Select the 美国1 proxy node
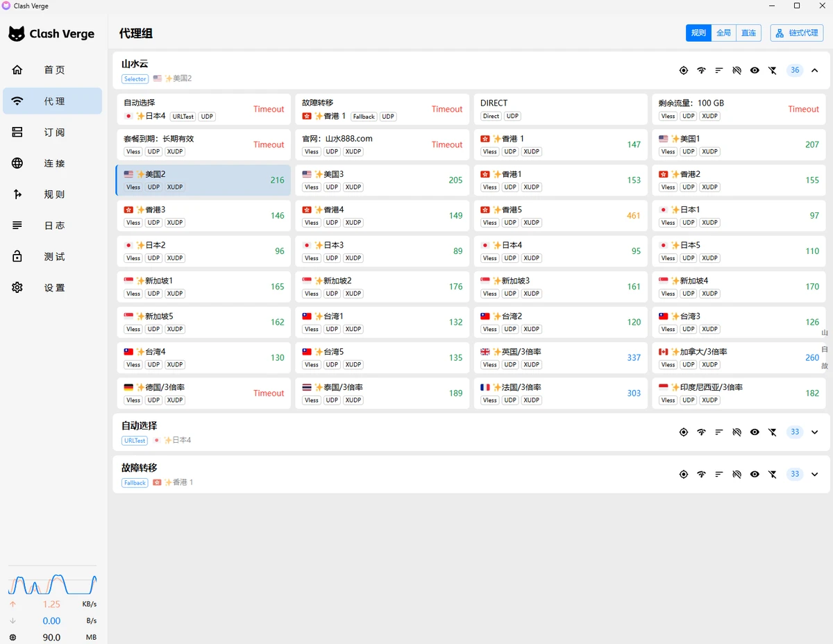Image resolution: width=833 pixels, height=644 pixels. click(739, 144)
